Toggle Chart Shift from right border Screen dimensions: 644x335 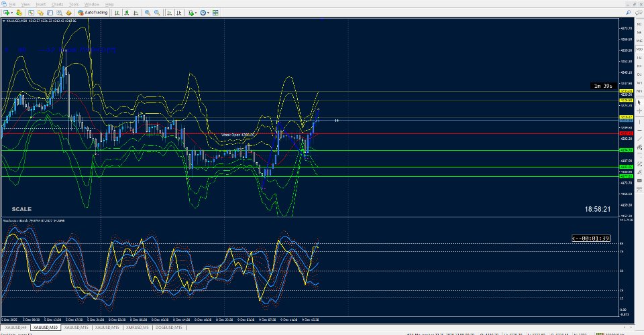pyautogui.click(x=178, y=13)
